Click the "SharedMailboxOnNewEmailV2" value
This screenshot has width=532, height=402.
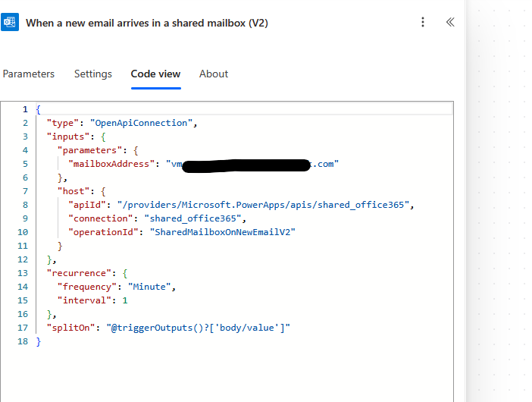[223, 232]
